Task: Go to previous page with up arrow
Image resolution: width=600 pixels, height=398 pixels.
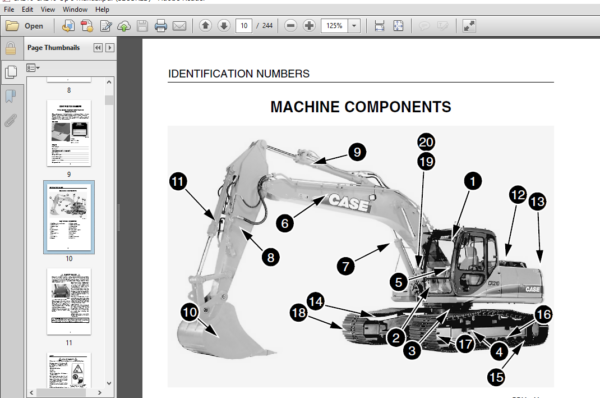Action: coord(205,26)
